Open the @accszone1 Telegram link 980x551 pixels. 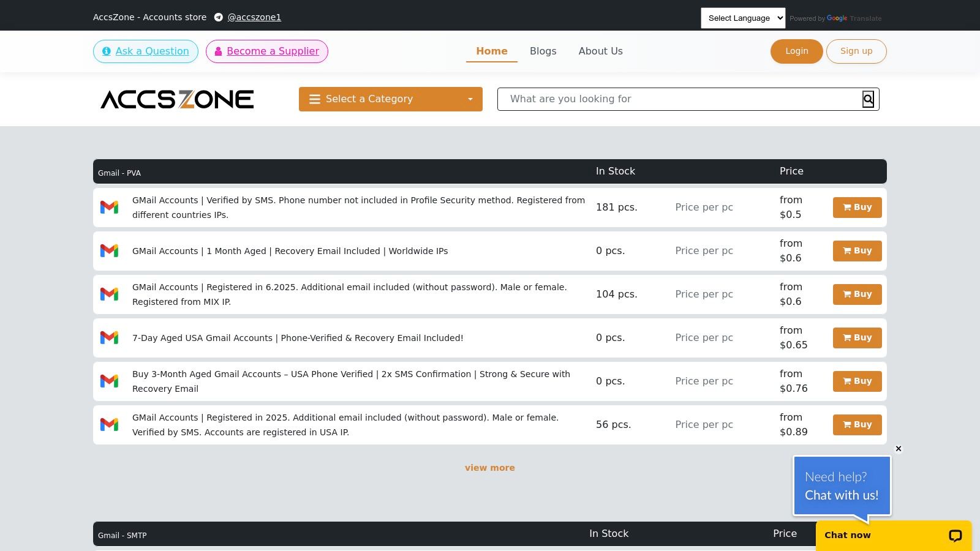[x=254, y=17]
